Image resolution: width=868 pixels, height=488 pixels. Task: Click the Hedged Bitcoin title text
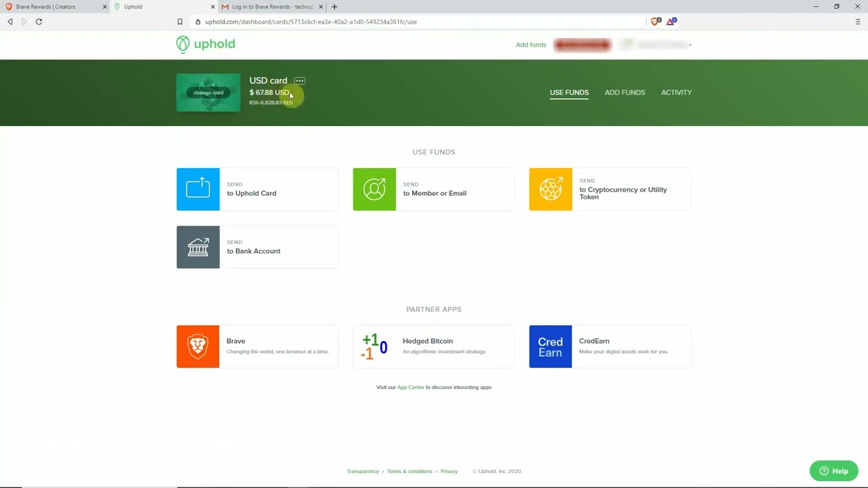[x=428, y=341]
